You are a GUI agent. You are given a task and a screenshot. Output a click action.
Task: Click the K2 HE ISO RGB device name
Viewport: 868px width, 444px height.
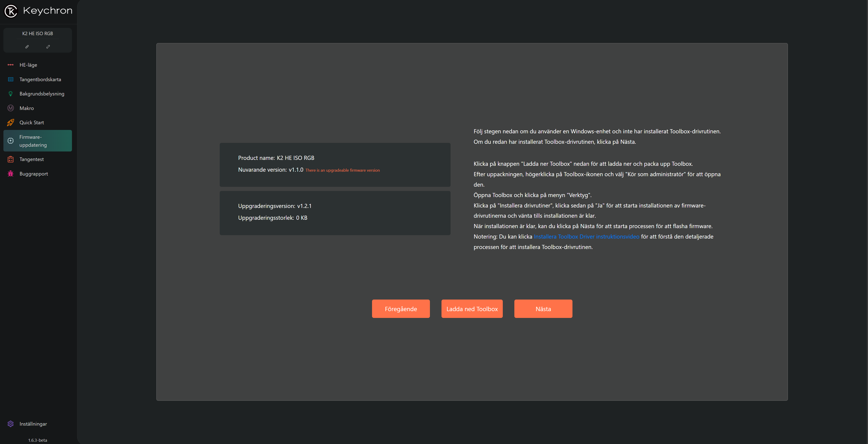coord(37,33)
